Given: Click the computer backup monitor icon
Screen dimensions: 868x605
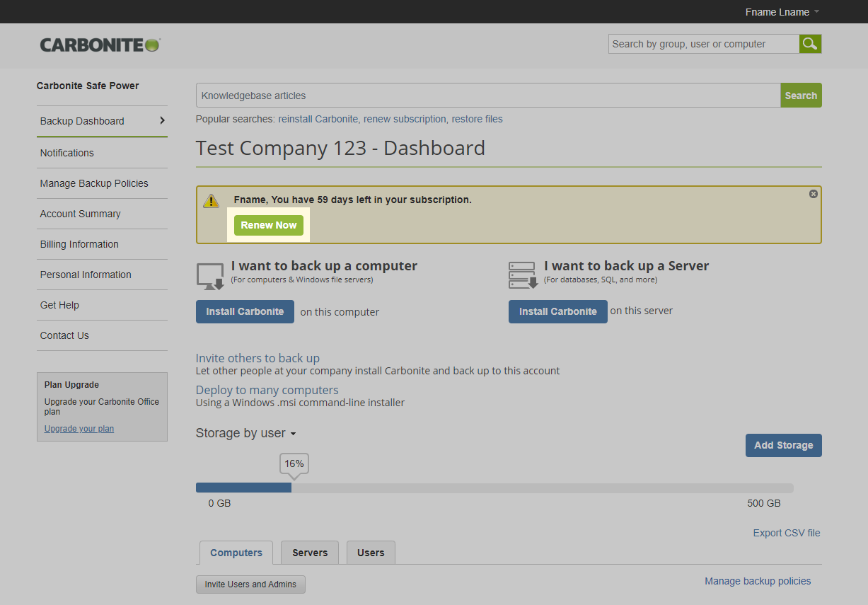Looking at the screenshot, I should (x=210, y=276).
